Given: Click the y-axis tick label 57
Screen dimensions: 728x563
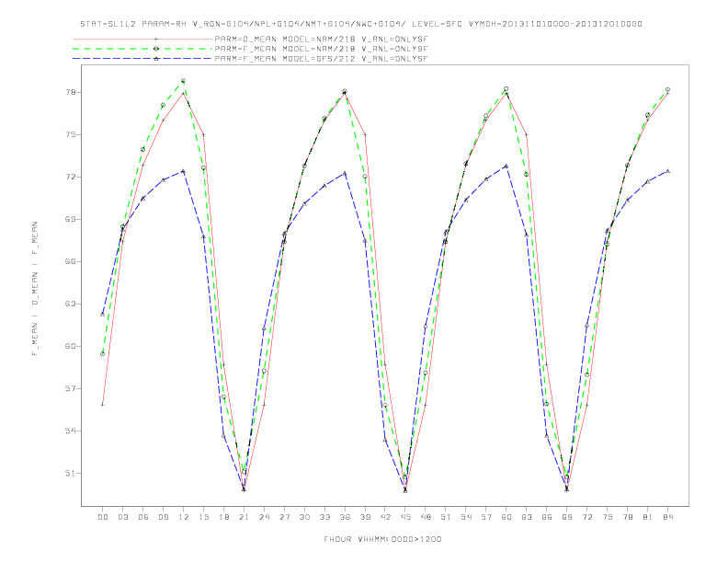Looking at the screenshot, I should 71,388.
